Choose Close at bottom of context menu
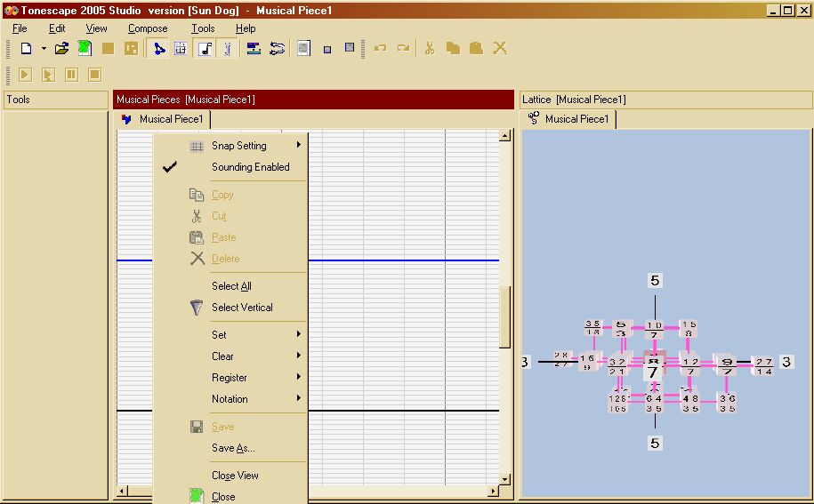This screenshot has width=814, height=504. [x=230, y=496]
